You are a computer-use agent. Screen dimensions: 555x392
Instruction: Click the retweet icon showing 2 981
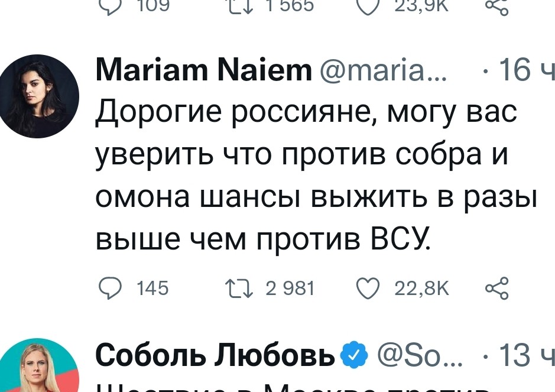click(239, 288)
